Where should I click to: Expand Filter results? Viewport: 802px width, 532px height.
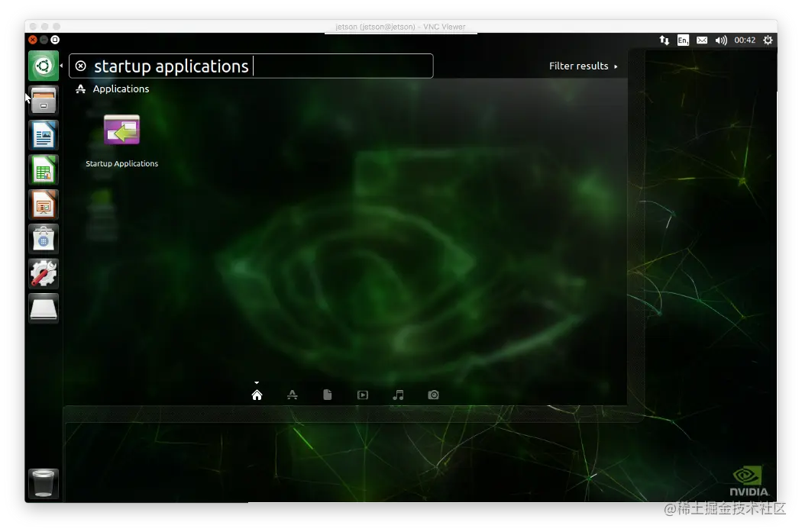(583, 66)
